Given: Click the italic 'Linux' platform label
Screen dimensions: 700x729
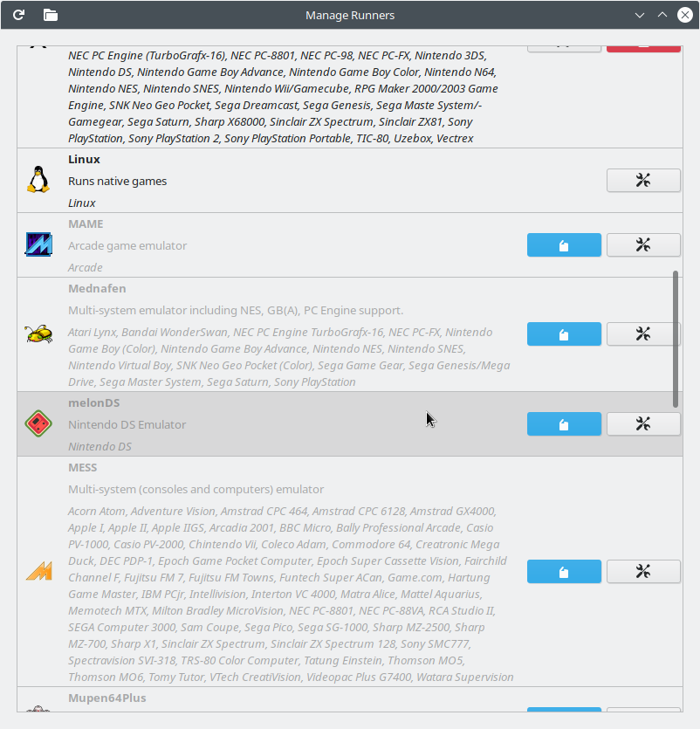Looking at the screenshot, I should coord(82,203).
